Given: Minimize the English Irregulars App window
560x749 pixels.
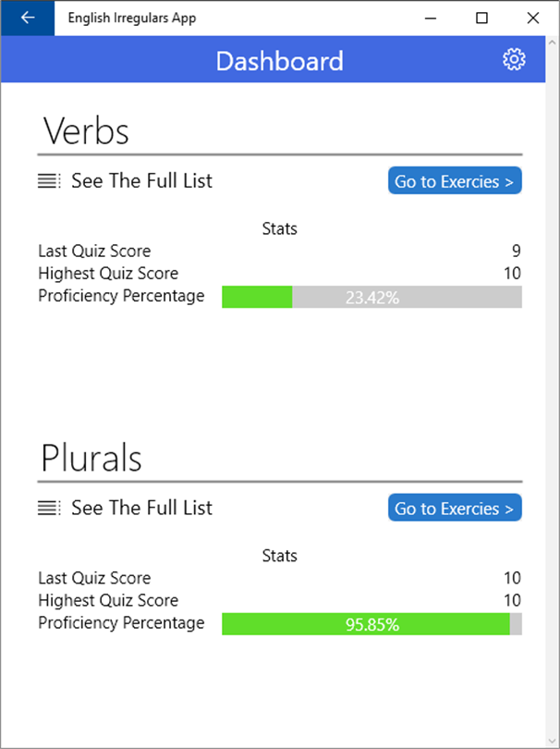Looking at the screenshot, I should tap(431, 18).
